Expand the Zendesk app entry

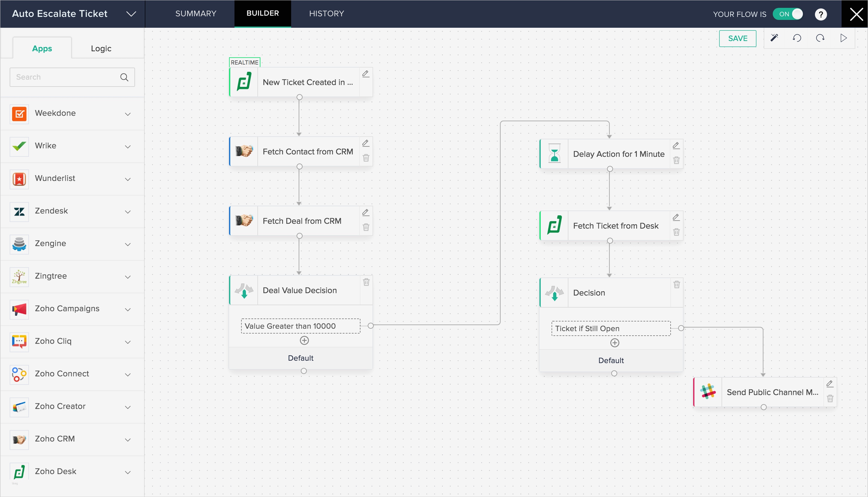click(127, 212)
